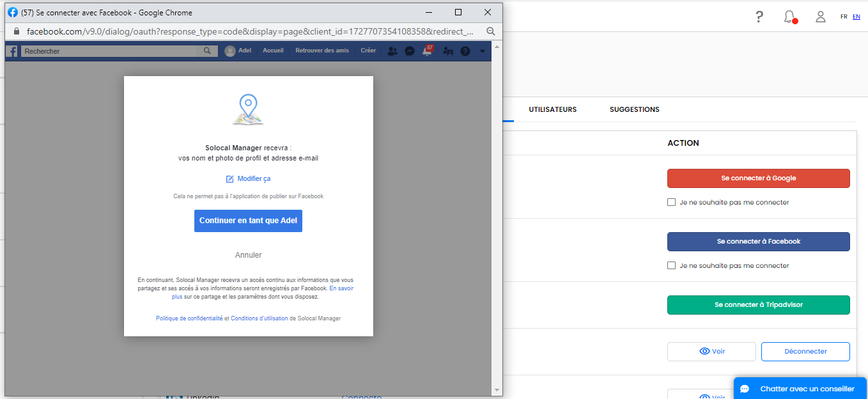The width and height of the screenshot is (868, 399).
Task: Click the Modifier ça link
Action: point(254,179)
